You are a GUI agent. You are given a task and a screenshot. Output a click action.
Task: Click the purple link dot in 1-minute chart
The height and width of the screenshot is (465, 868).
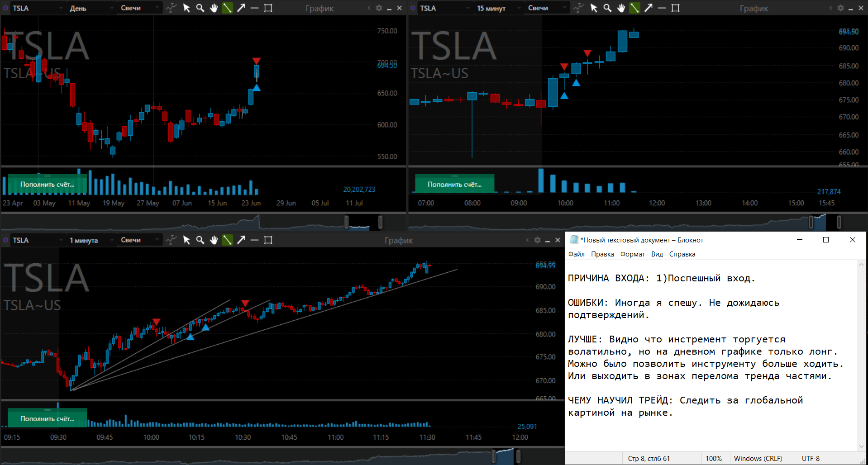(x=5, y=240)
